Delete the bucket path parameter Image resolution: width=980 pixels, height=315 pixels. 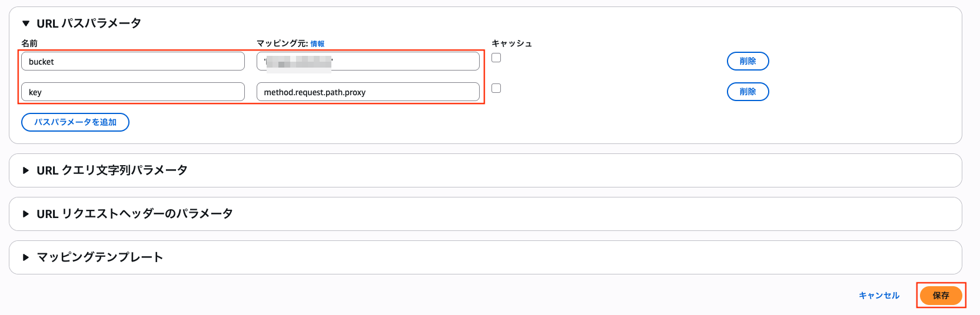click(748, 61)
